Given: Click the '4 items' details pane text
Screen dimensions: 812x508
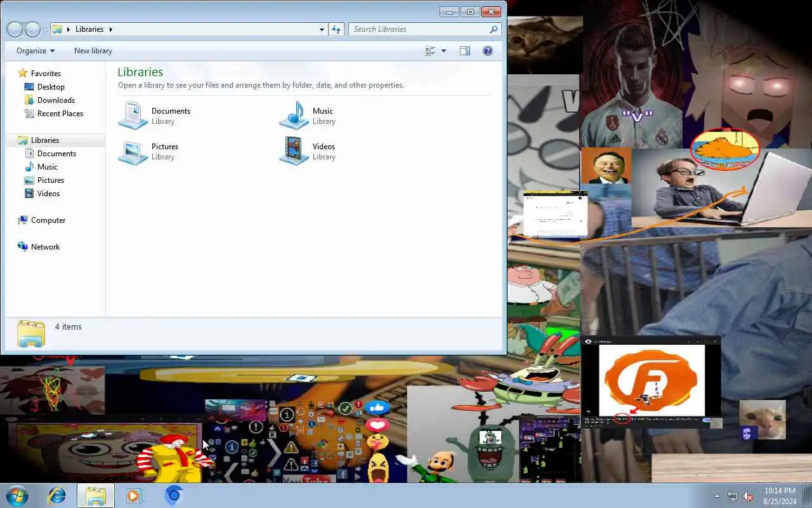Looking at the screenshot, I should [69, 327].
